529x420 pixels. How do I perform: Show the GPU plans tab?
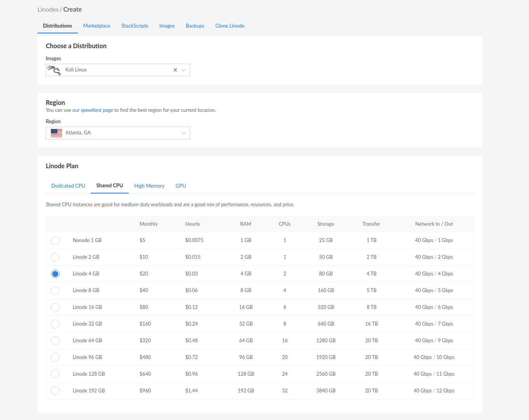[181, 186]
